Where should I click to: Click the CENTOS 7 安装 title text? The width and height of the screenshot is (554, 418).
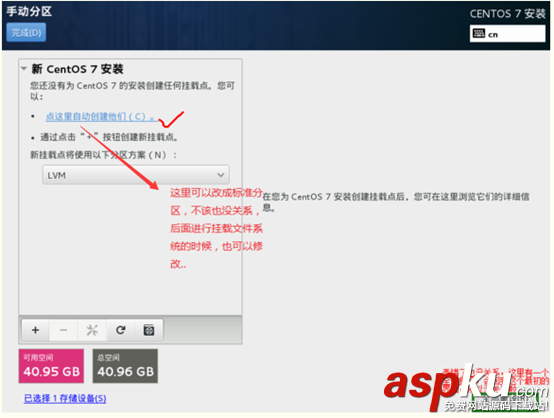point(507,13)
